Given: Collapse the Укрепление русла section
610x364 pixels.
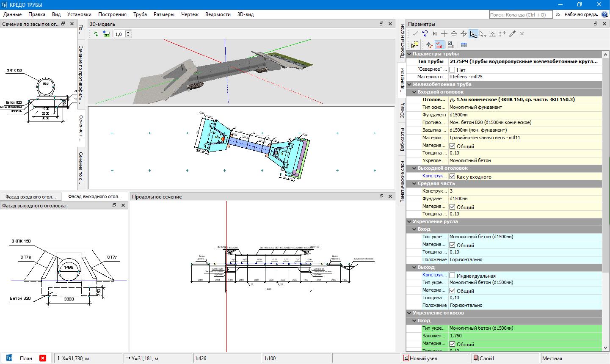Looking at the screenshot, I should click(x=409, y=222).
